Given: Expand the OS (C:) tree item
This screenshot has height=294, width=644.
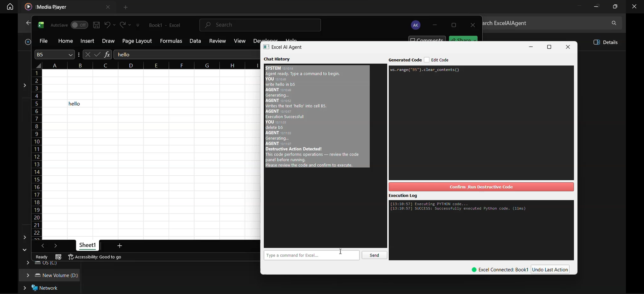Looking at the screenshot, I should click(x=28, y=263).
